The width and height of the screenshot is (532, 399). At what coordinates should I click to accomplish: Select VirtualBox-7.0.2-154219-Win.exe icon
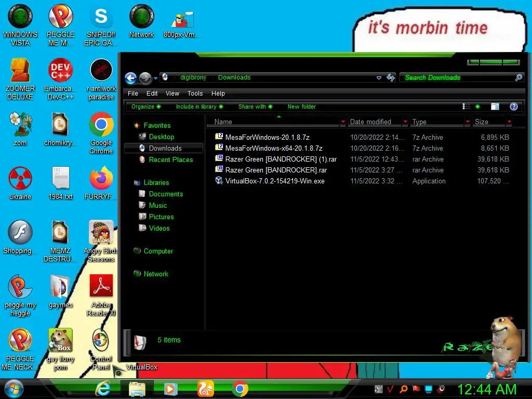coord(219,180)
